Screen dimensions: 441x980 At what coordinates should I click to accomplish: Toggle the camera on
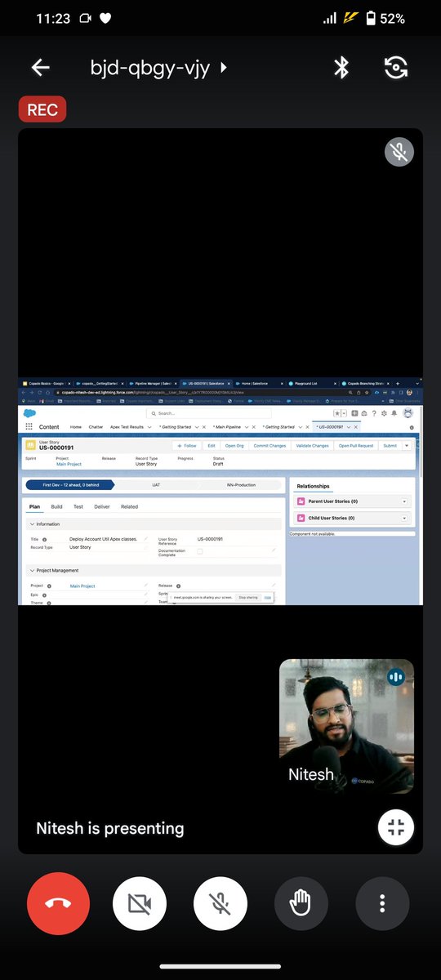coord(140,902)
